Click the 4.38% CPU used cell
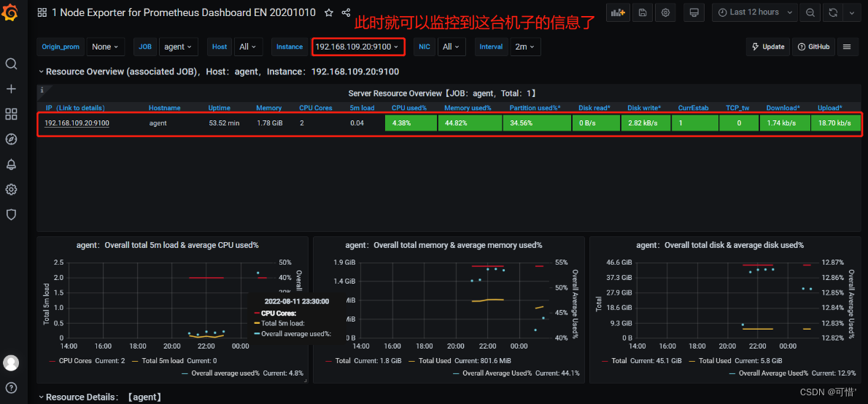This screenshot has width=868, height=404. tap(411, 123)
